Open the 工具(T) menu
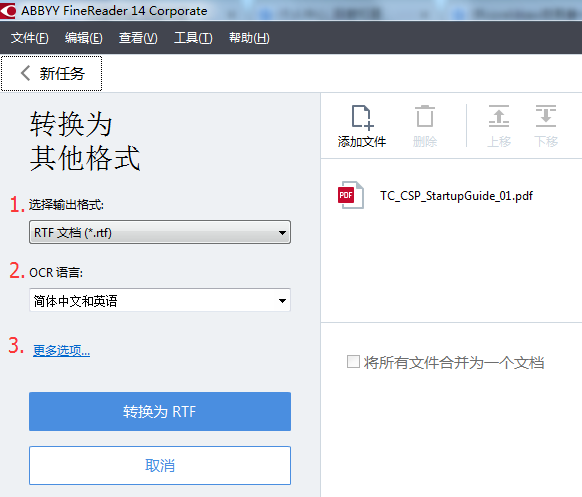This screenshot has width=582, height=497. [x=193, y=38]
